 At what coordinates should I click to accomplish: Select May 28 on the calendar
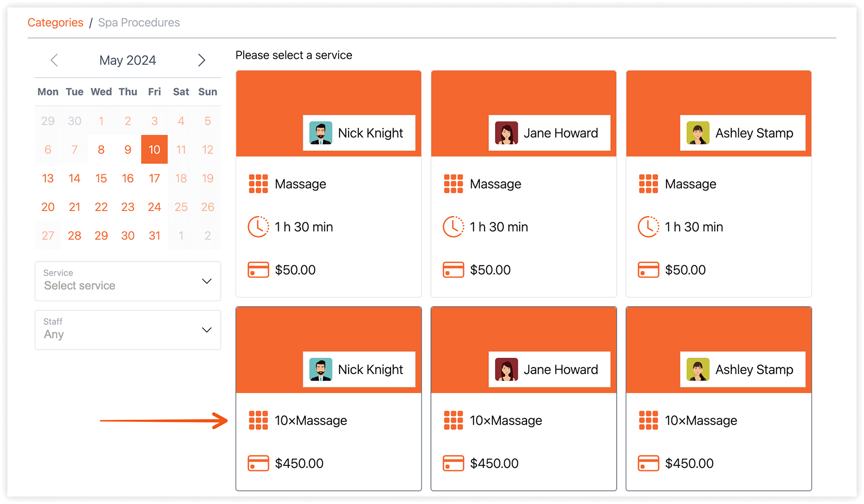pyautogui.click(x=75, y=236)
